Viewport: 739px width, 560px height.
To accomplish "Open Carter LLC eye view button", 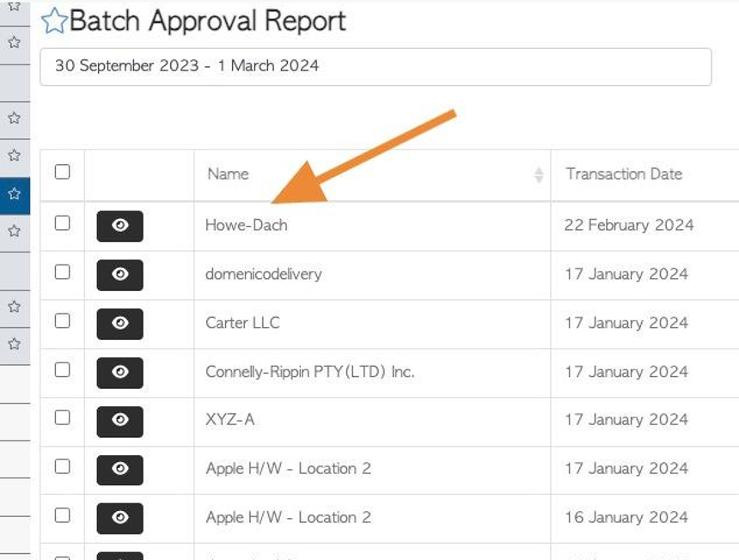I will point(119,324).
